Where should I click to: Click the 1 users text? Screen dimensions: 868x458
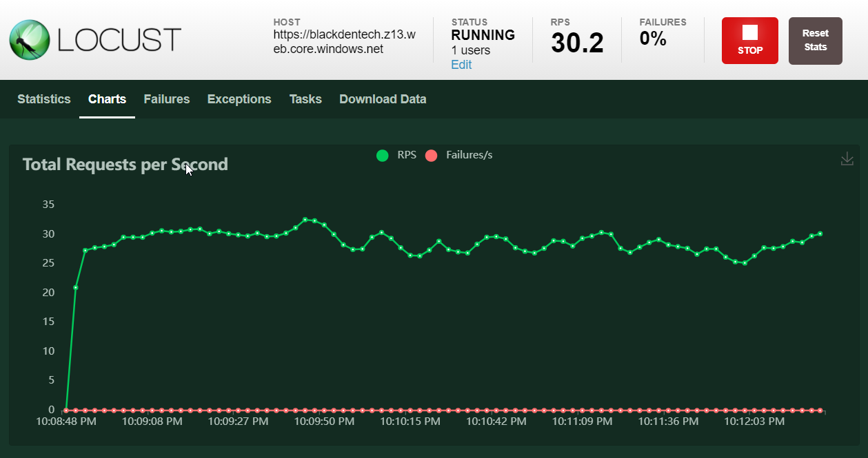pos(471,50)
